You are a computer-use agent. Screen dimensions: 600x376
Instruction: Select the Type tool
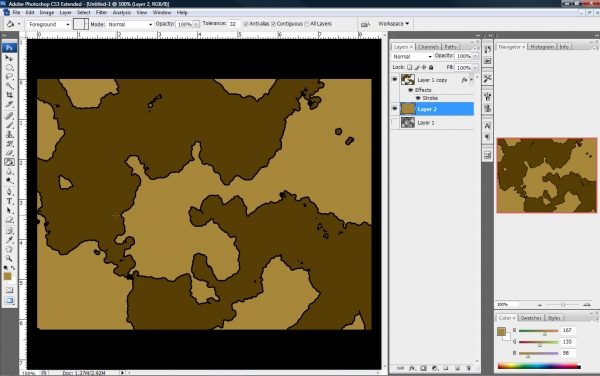[x=9, y=201]
